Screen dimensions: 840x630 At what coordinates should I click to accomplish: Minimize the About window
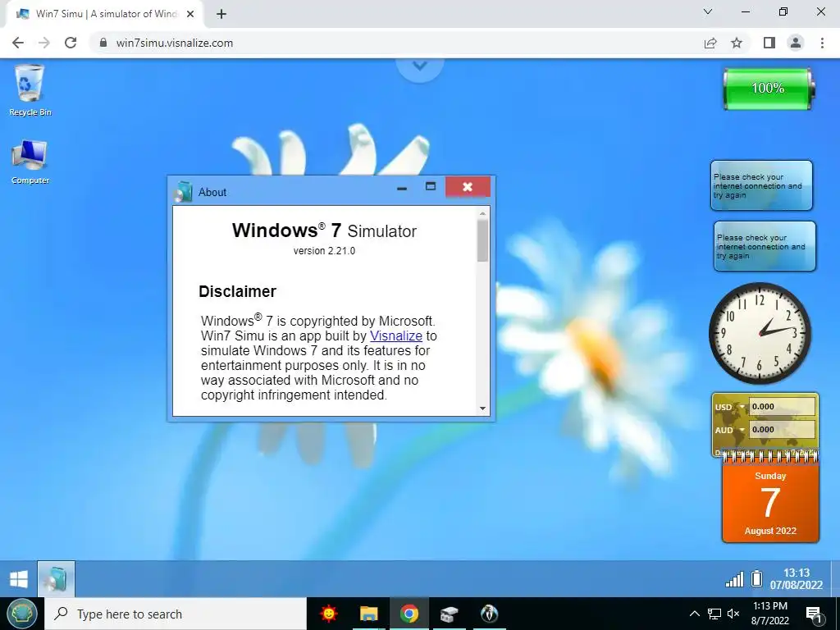[x=402, y=188]
